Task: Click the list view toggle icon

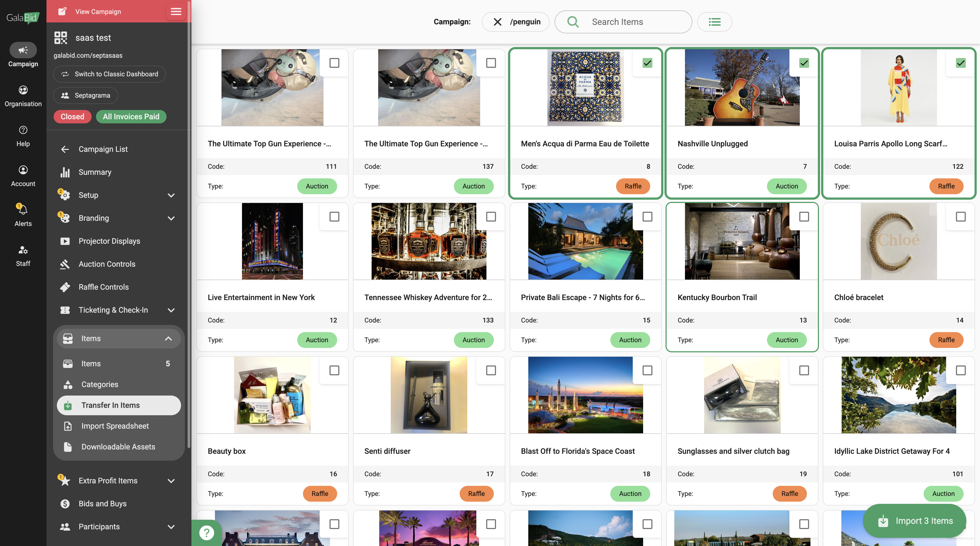Action: click(714, 22)
